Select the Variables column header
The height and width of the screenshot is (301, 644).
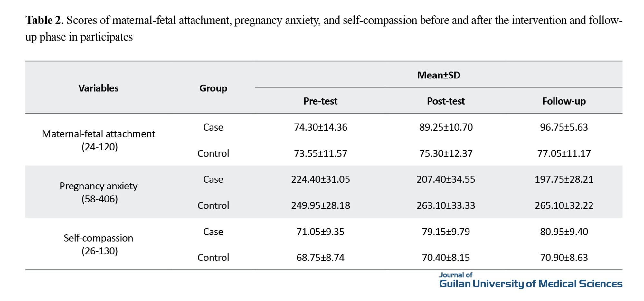pyautogui.click(x=99, y=88)
